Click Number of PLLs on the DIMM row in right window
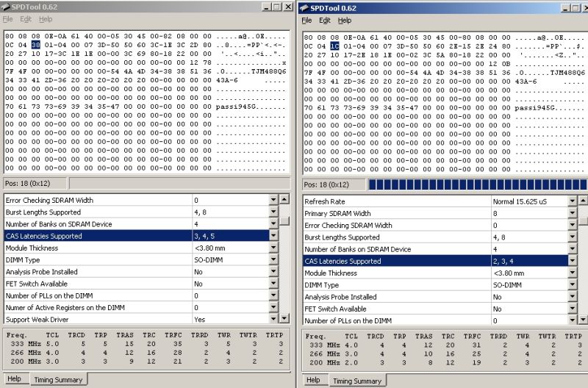 tap(435, 320)
